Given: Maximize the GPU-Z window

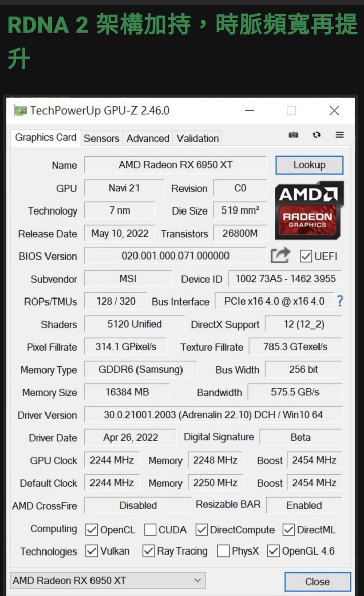Looking at the screenshot, I should 291,111.
